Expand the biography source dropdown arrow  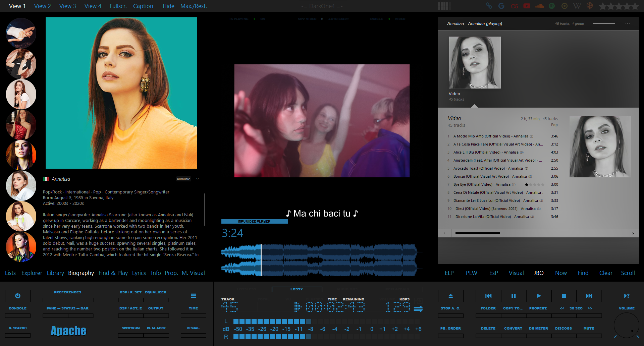click(198, 179)
